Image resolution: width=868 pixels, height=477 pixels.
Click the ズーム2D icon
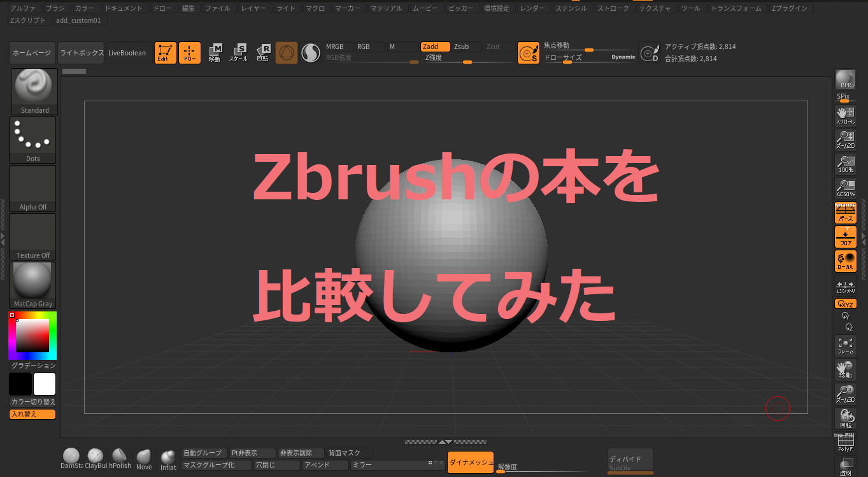[846, 139]
